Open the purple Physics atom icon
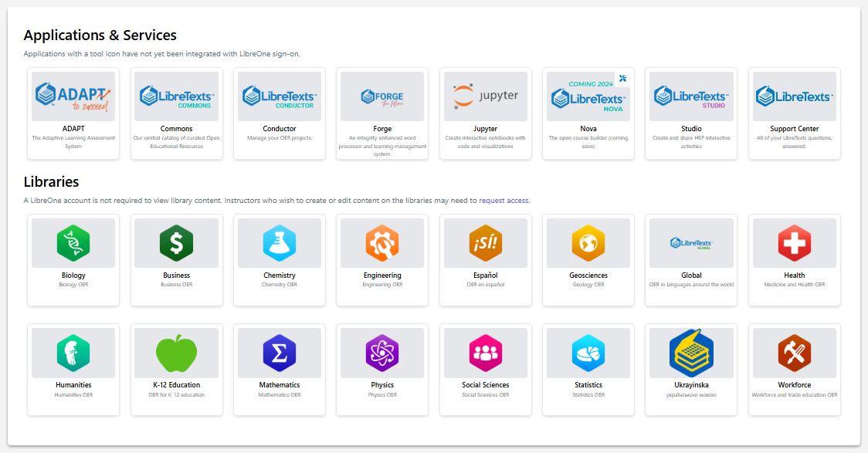 [382, 353]
